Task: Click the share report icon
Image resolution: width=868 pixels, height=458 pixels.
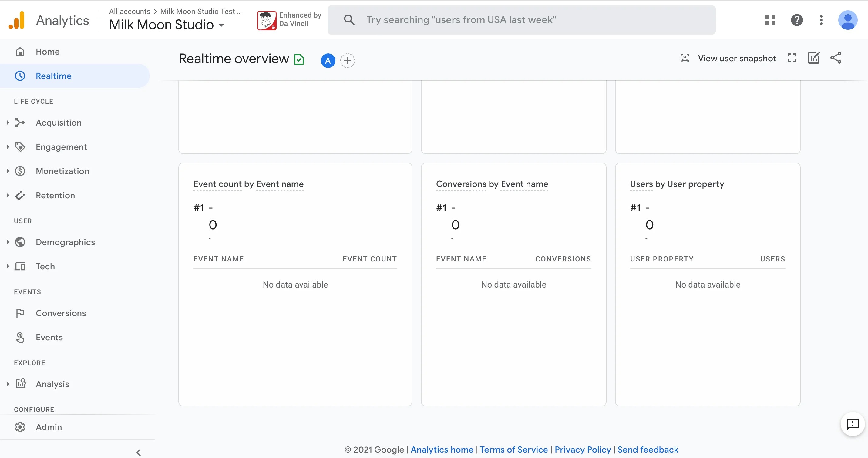Action: (x=836, y=58)
